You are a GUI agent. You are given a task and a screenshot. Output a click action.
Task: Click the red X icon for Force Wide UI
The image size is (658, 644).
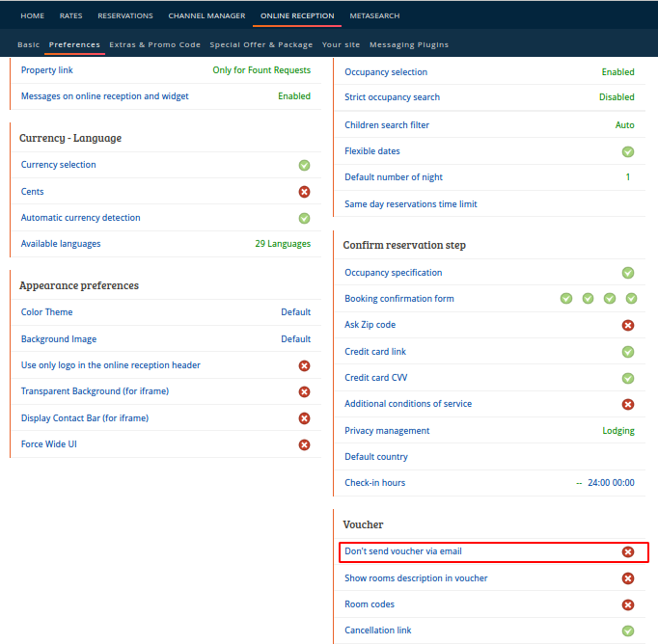pyautogui.click(x=304, y=444)
